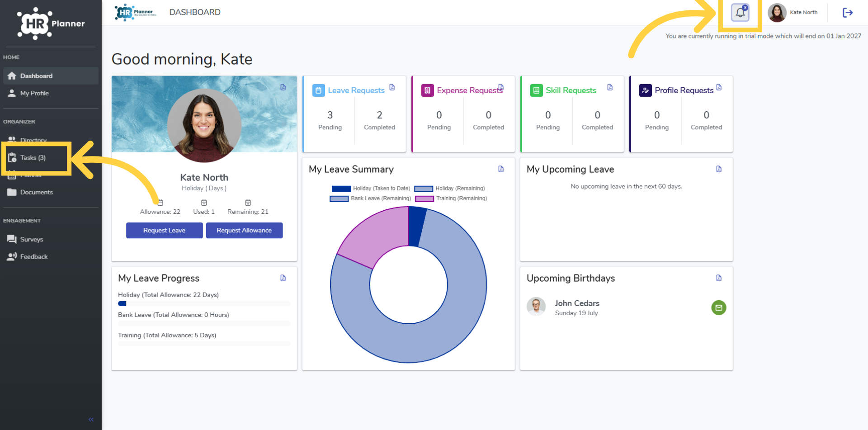
Task: Toggle Training (Remaining) legend item
Action: tap(451, 198)
